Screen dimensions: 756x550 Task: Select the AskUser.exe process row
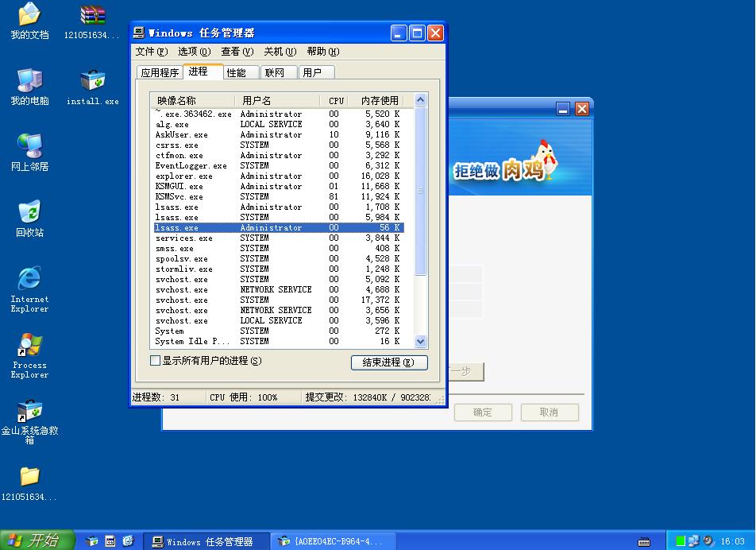click(279, 134)
